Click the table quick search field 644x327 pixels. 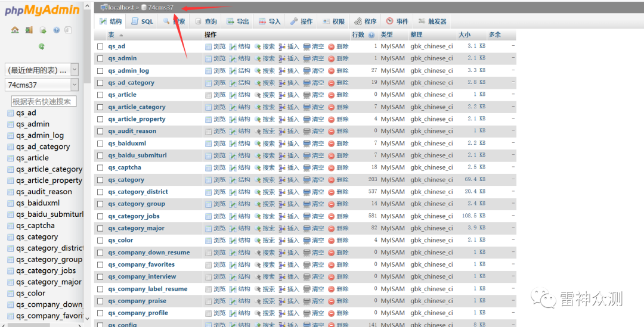pos(44,101)
